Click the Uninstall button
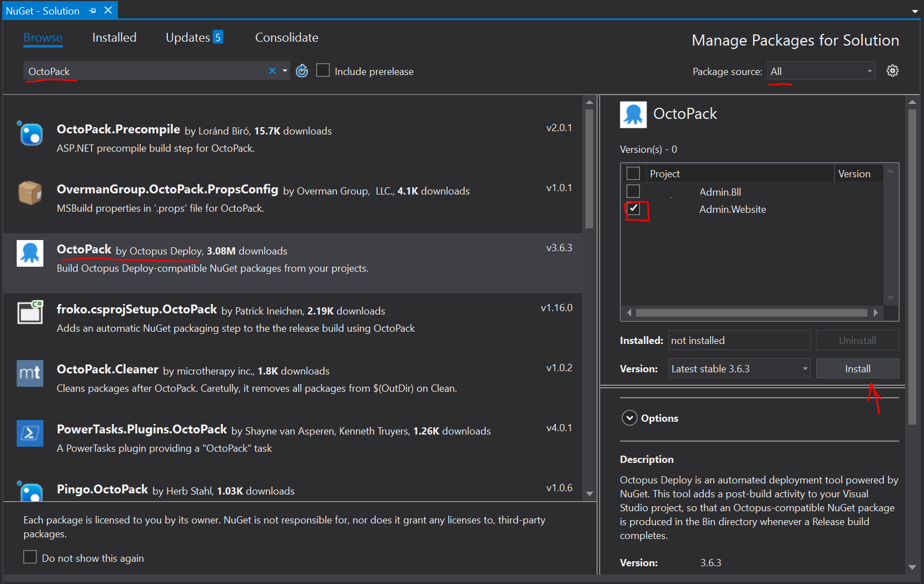 coord(857,340)
